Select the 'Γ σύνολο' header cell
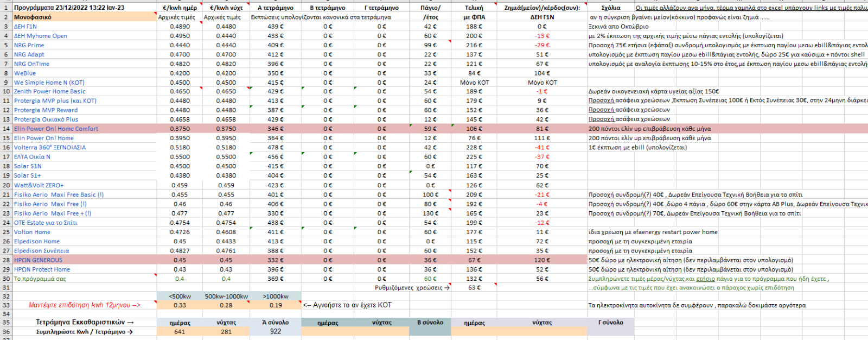Image resolution: width=868 pixels, height=340 pixels. point(611,322)
